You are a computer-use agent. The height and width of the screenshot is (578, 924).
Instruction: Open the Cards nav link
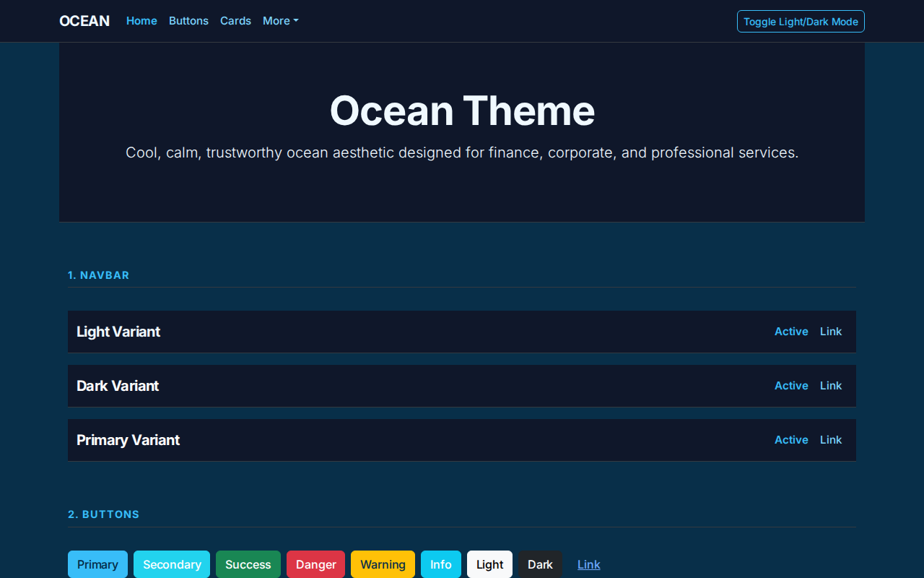tap(235, 21)
